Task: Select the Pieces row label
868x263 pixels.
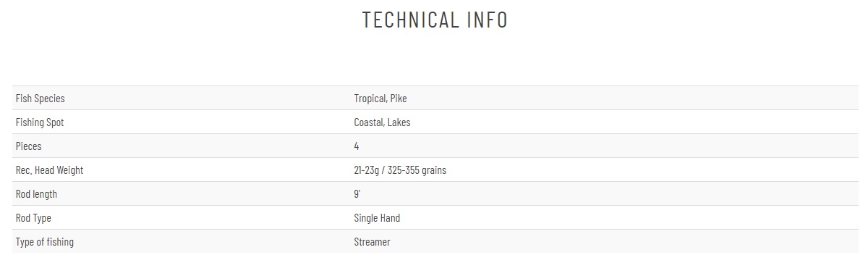Action: point(29,146)
